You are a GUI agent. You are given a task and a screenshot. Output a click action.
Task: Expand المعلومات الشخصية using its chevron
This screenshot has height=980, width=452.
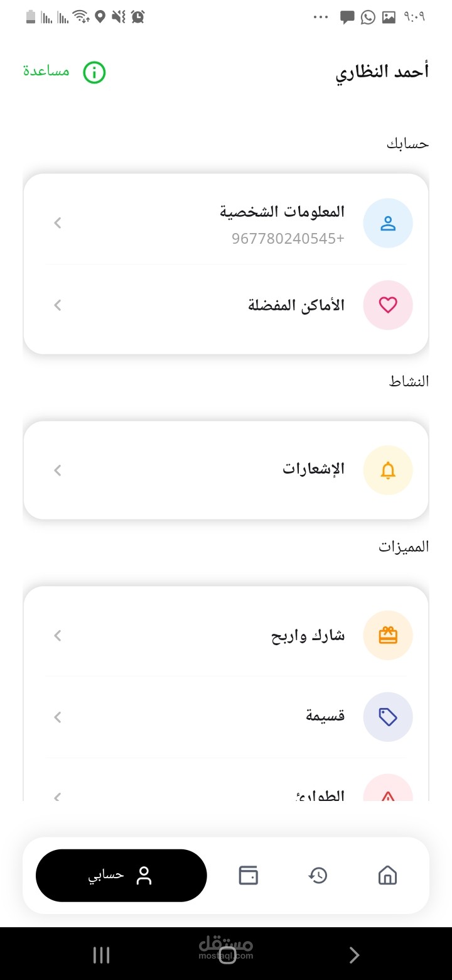click(x=58, y=222)
